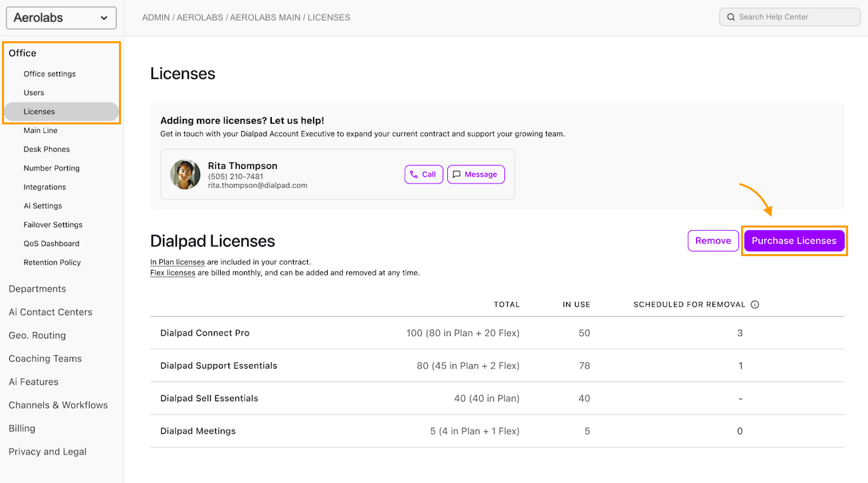Click the phone icon on Call button
Screen dimensions: 868x483
click(x=414, y=174)
